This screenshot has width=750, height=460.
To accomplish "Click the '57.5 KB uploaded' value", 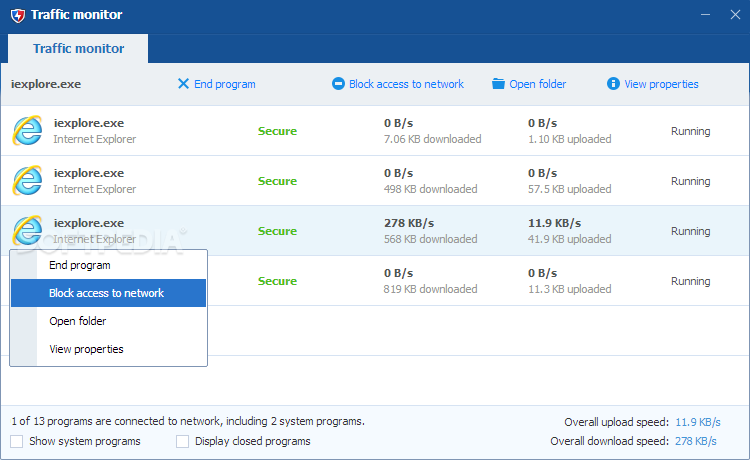I will pos(570,189).
